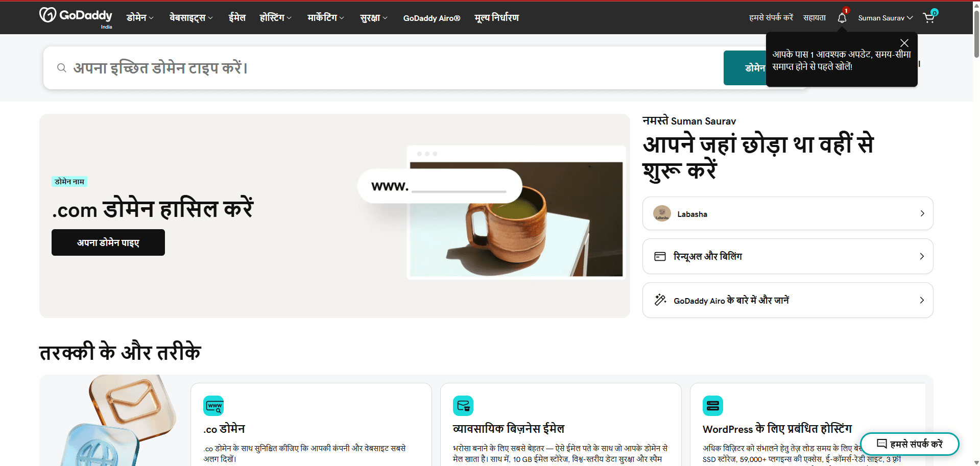Expand the होस्टिंग menu
The image size is (980, 466).
(275, 18)
